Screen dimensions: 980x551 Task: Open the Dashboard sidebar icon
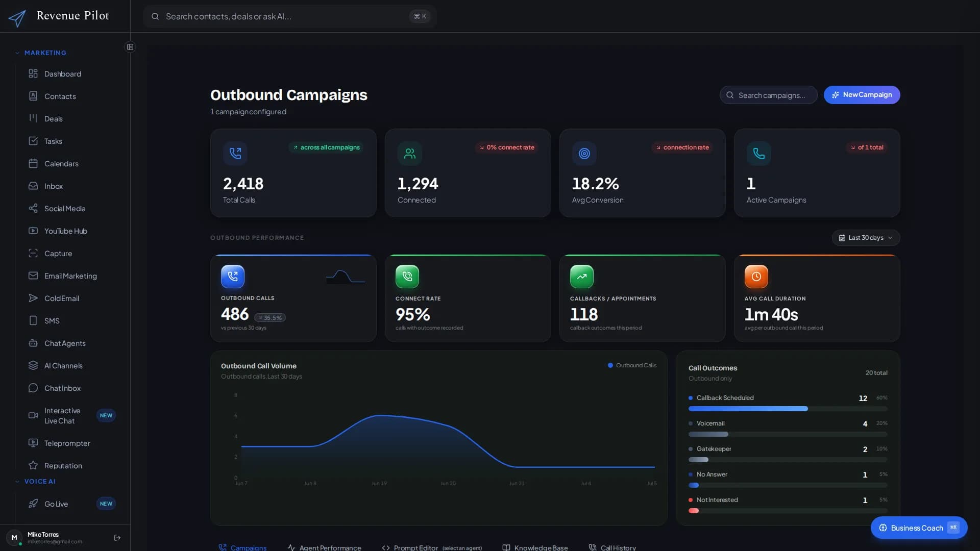pyautogui.click(x=33, y=73)
